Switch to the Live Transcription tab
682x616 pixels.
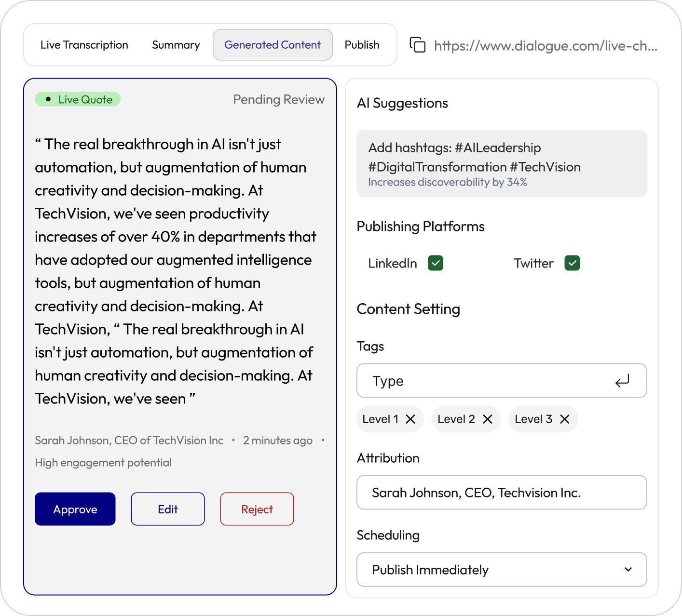click(84, 45)
